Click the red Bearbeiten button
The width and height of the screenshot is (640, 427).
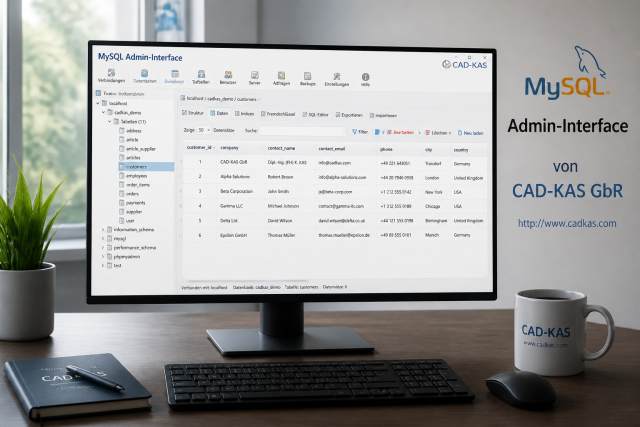400,132
